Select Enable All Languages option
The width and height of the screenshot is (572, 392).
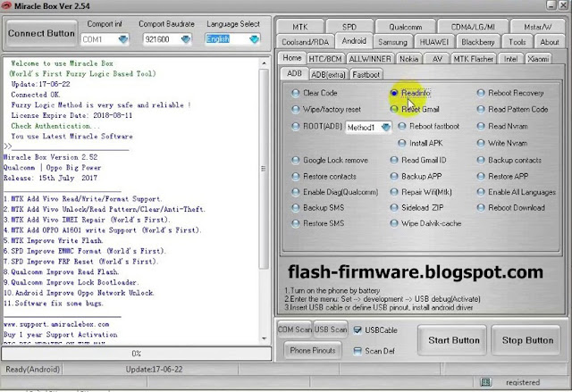click(x=517, y=192)
